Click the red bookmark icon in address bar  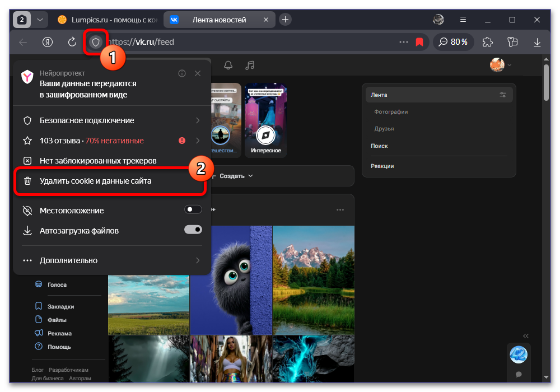419,42
